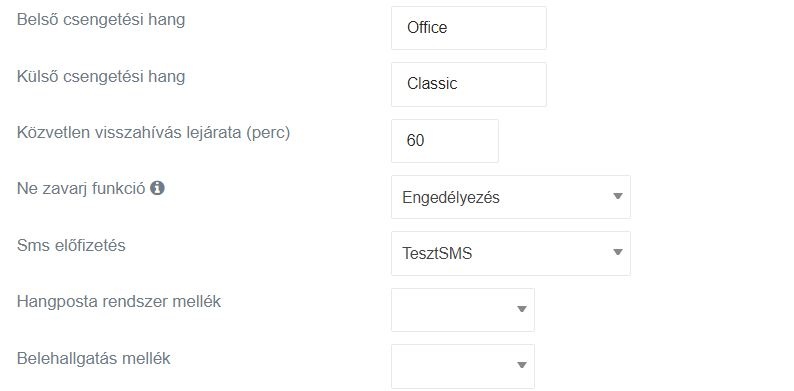
Task: Click the arrow in the Engedélyezés combo box
Action: pyautogui.click(x=617, y=197)
